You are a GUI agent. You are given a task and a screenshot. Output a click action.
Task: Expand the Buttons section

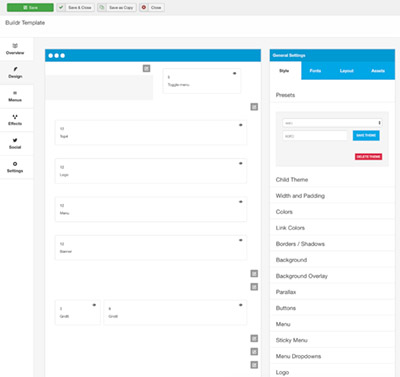point(332,308)
